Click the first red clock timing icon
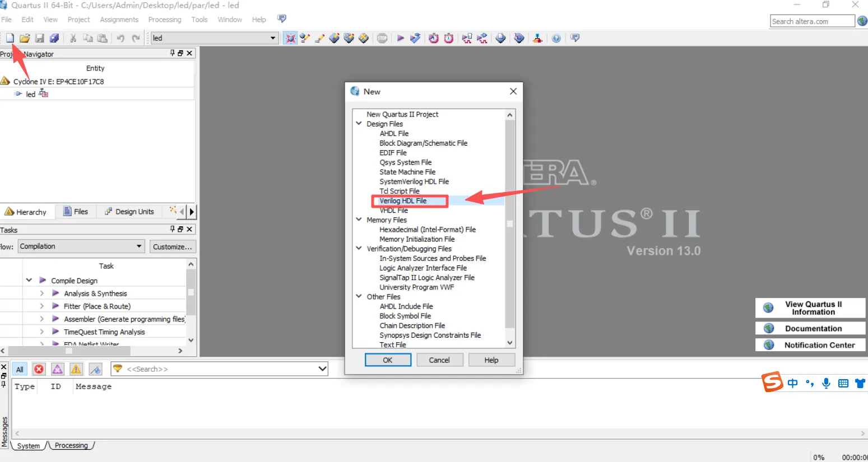 coord(434,38)
